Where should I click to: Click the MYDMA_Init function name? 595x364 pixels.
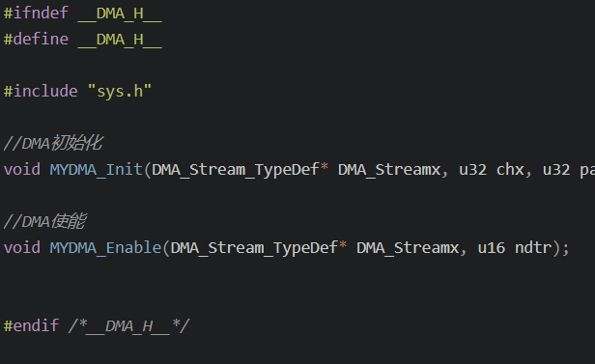(96, 170)
